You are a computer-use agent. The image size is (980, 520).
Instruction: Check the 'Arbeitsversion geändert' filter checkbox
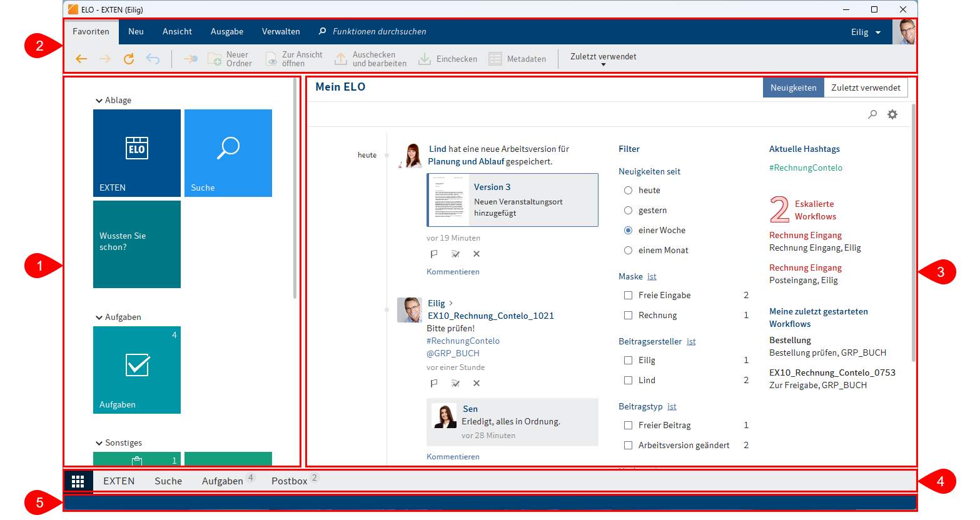tap(629, 446)
